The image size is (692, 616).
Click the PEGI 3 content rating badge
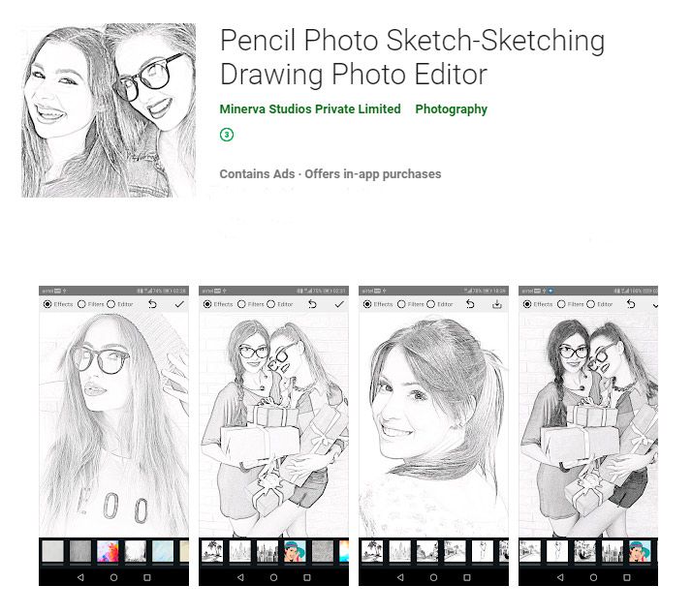pos(227,136)
